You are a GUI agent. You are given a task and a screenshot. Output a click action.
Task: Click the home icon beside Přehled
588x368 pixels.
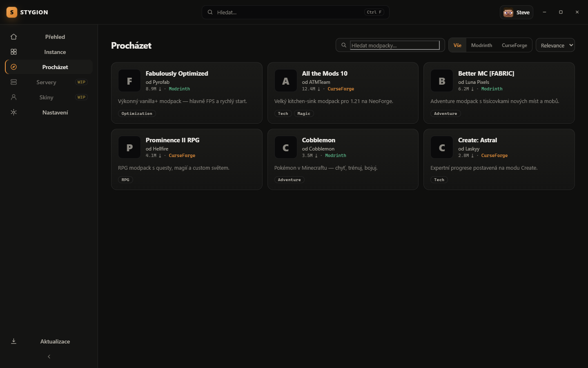[x=13, y=37]
